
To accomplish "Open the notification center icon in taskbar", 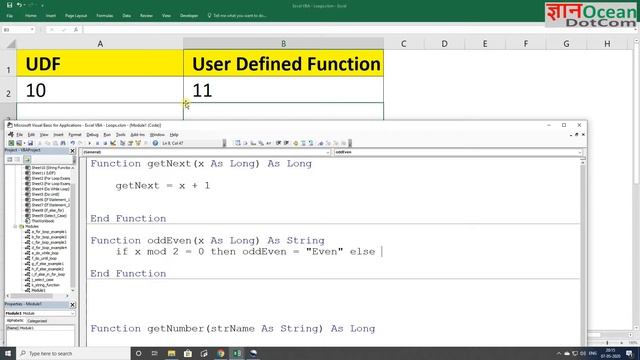I will (629, 353).
